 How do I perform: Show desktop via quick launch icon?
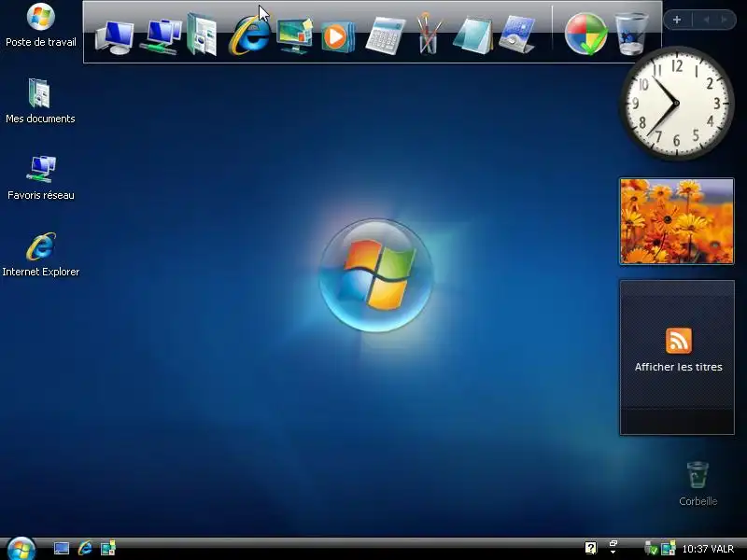[x=62, y=549]
